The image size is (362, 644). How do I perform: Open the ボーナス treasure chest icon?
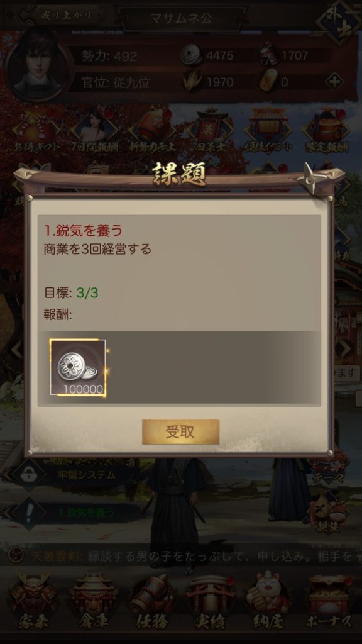[x=329, y=599]
